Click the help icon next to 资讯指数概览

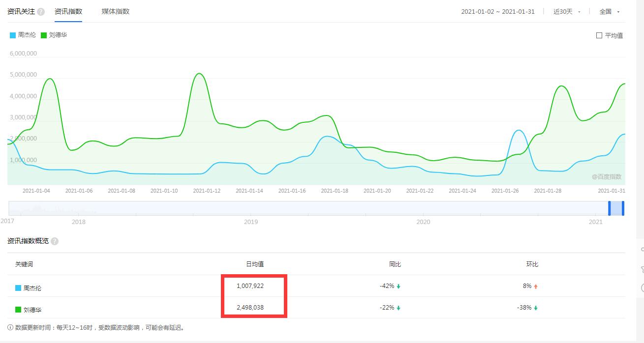pos(55,241)
